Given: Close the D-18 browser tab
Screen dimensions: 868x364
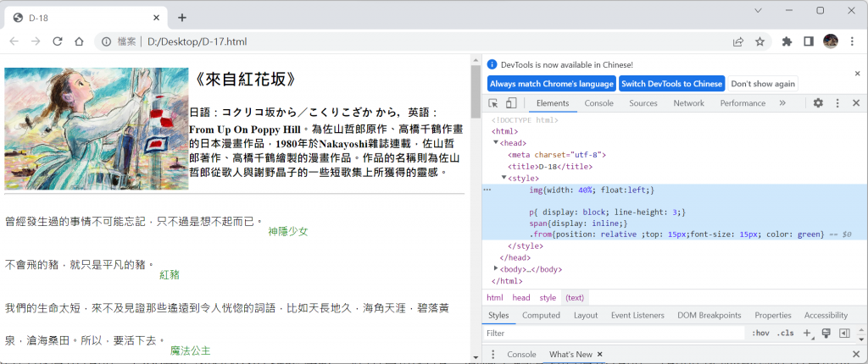Looking at the screenshot, I should (x=157, y=18).
